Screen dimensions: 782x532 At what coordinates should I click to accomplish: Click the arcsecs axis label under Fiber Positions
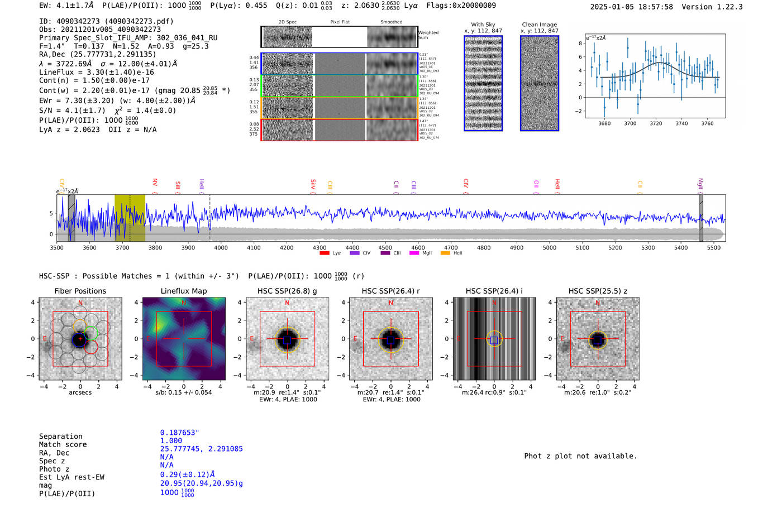pyautogui.click(x=80, y=392)
